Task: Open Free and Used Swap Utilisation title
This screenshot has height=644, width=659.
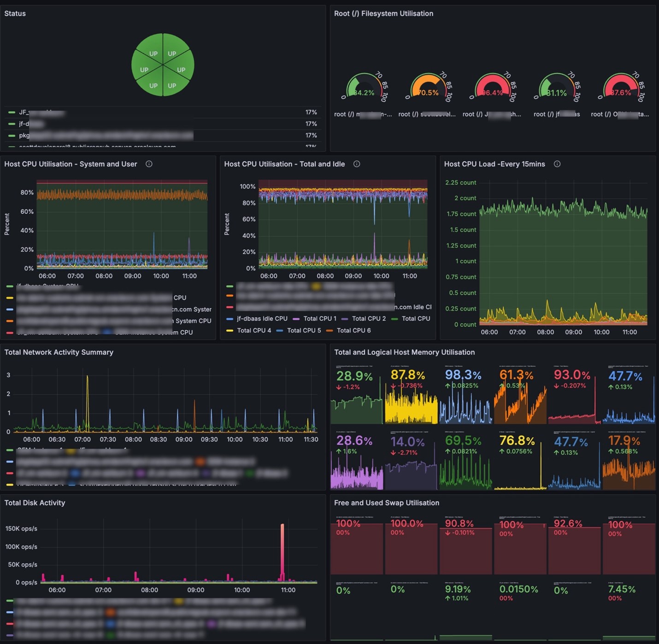Action: pyautogui.click(x=387, y=503)
